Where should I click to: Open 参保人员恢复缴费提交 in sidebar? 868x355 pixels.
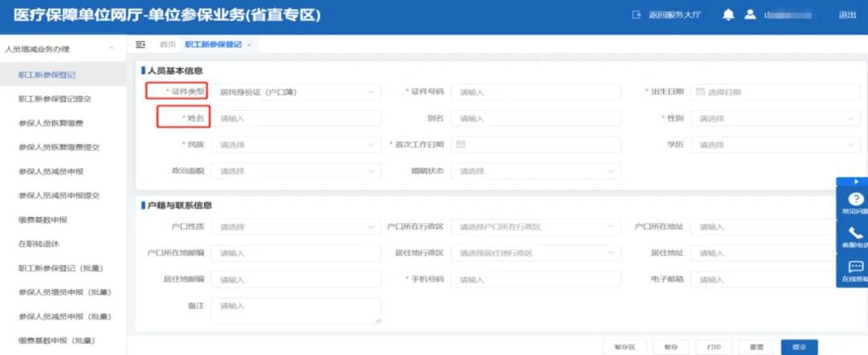(x=59, y=147)
